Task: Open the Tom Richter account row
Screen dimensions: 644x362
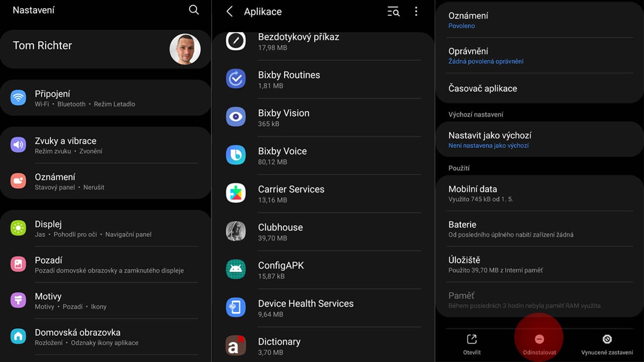Action: 106,49
